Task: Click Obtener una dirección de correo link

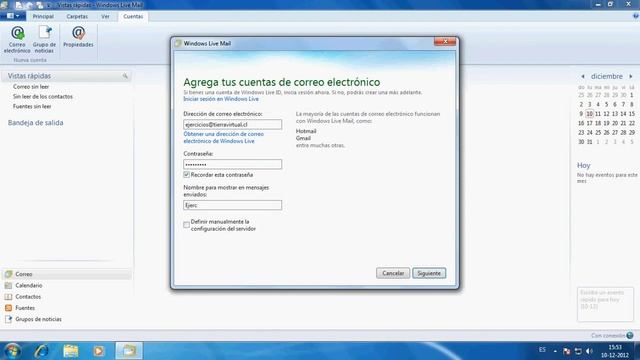Action: pyautogui.click(x=223, y=138)
